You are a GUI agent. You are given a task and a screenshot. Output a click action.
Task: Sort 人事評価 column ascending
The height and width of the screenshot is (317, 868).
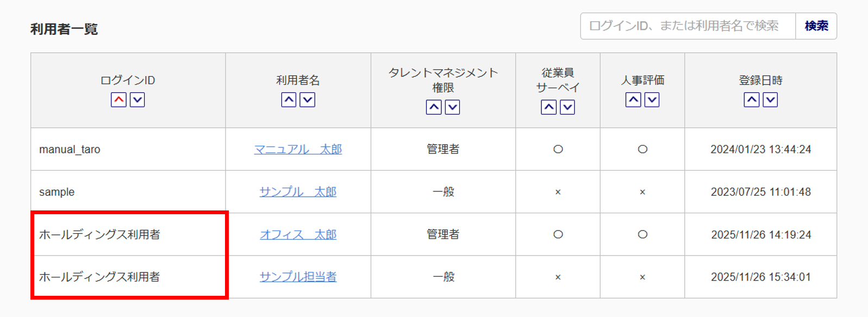(x=633, y=100)
